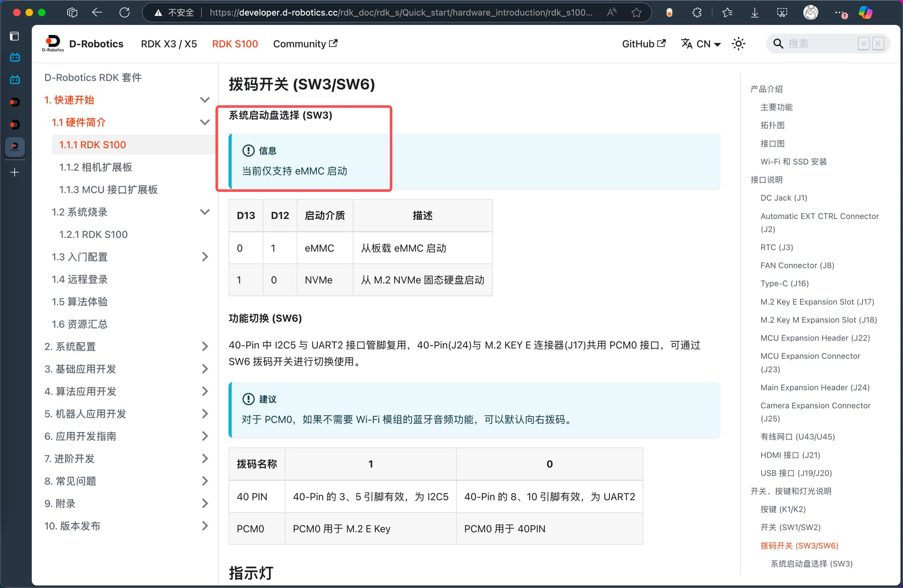Open the browser tab actions icon
903x588 pixels.
point(72,12)
